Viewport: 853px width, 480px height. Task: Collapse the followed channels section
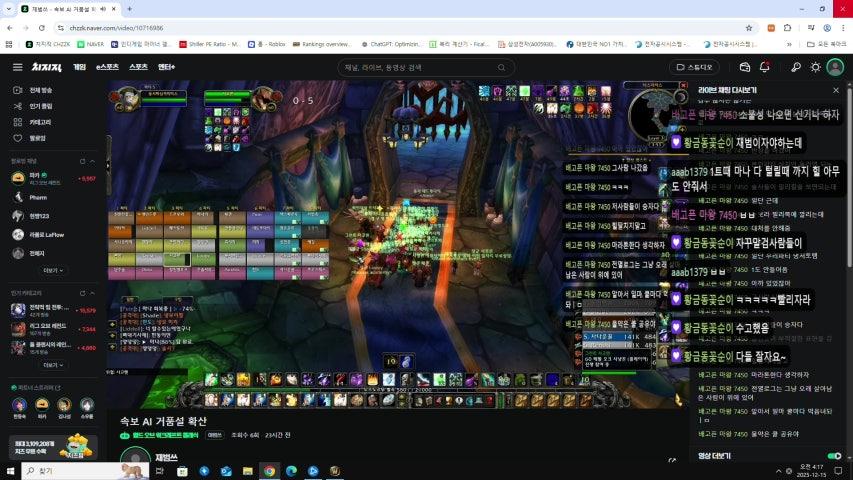[x=92, y=162]
